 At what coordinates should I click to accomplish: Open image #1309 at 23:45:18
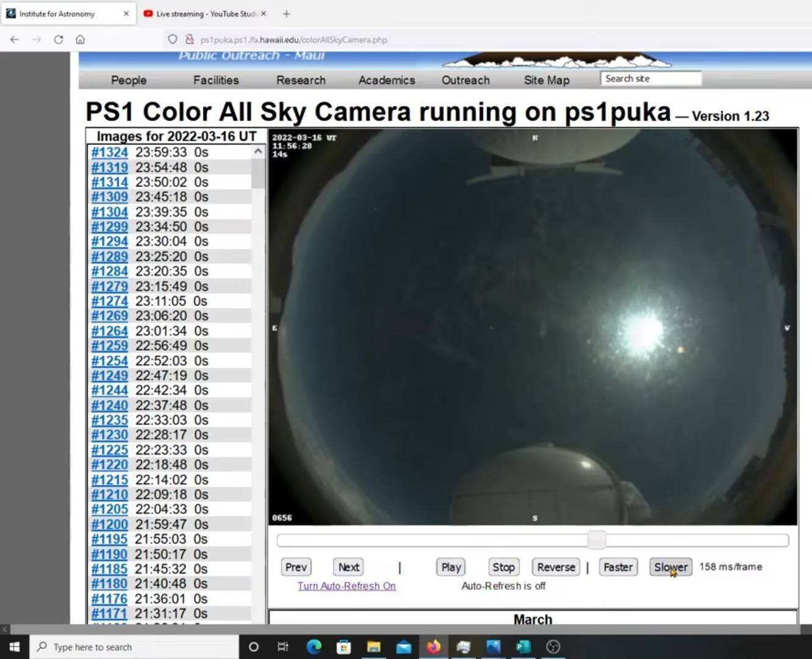click(109, 197)
